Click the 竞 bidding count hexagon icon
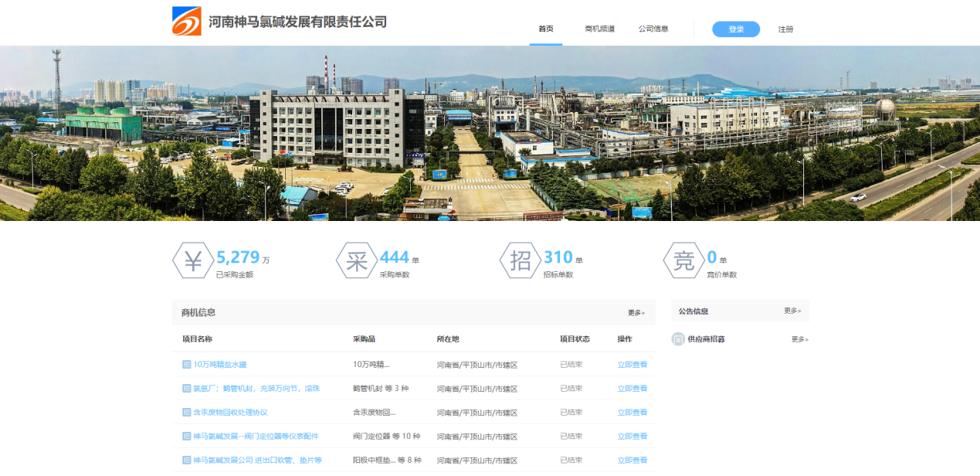This screenshot has width=980, height=476. (684, 261)
